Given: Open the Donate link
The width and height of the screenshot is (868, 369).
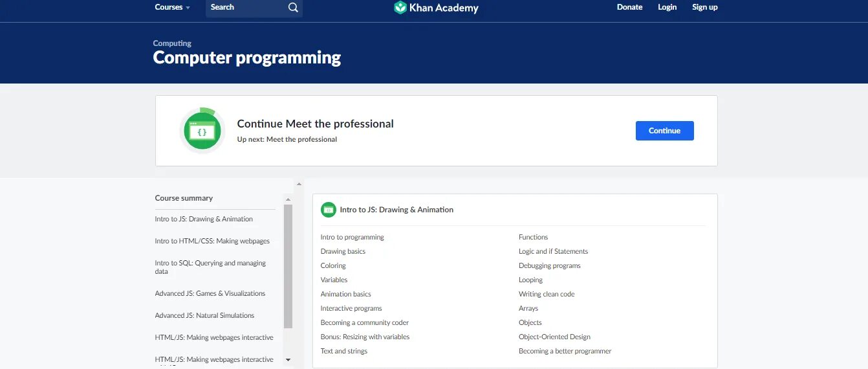Looking at the screenshot, I should 629,7.
